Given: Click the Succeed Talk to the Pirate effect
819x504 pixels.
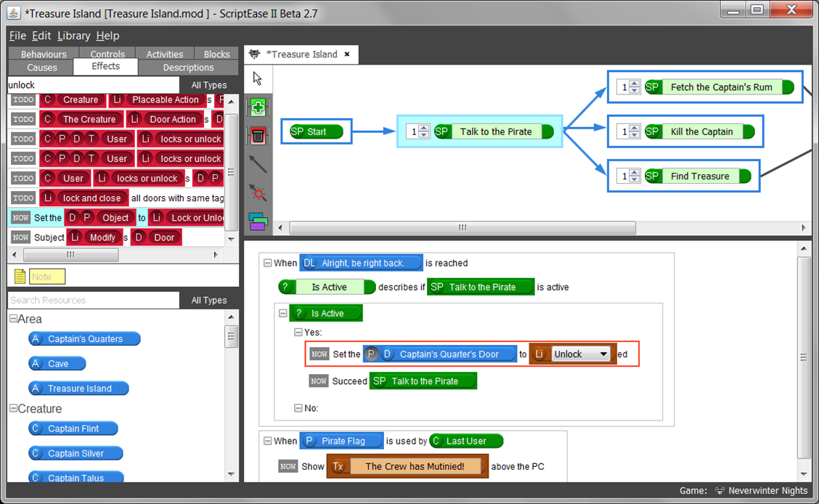Looking at the screenshot, I should click(x=393, y=381).
